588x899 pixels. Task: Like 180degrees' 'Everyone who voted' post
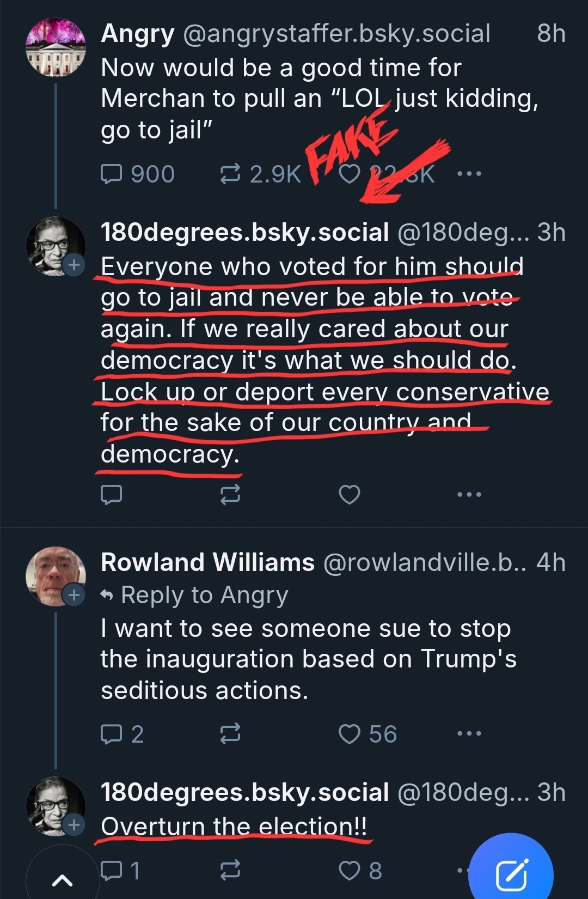pos(350,494)
